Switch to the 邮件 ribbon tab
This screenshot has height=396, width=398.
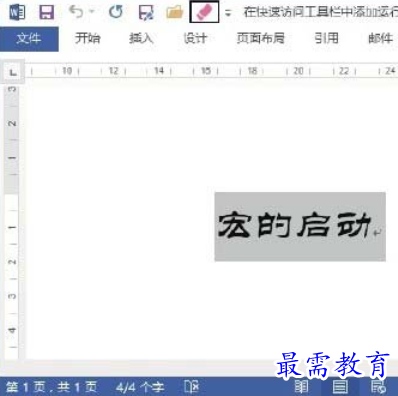pyautogui.click(x=380, y=38)
